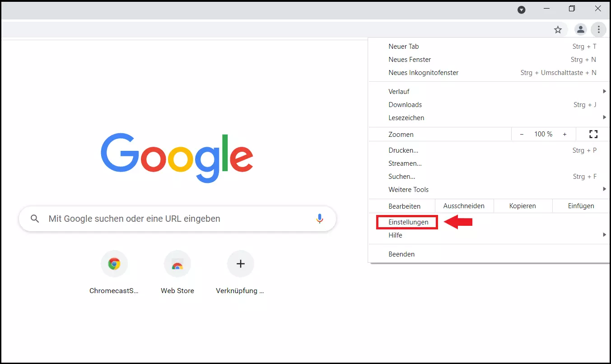The height and width of the screenshot is (364, 611).
Task: Click the Zoomen label
Action: point(401,134)
